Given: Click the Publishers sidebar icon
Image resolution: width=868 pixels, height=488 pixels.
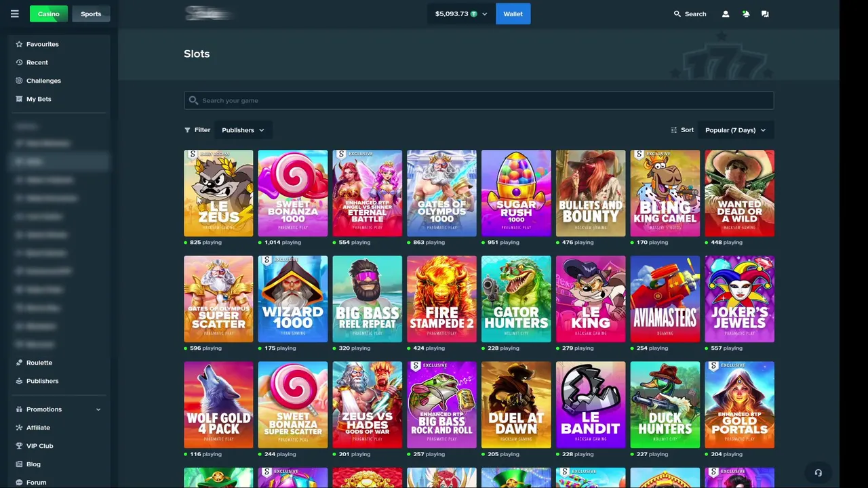Looking at the screenshot, I should [20, 381].
